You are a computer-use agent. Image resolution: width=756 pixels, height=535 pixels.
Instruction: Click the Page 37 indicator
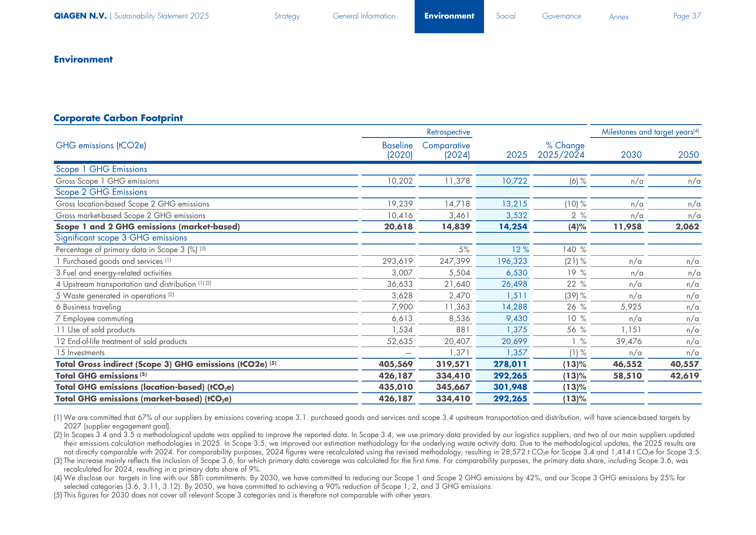(687, 16)
